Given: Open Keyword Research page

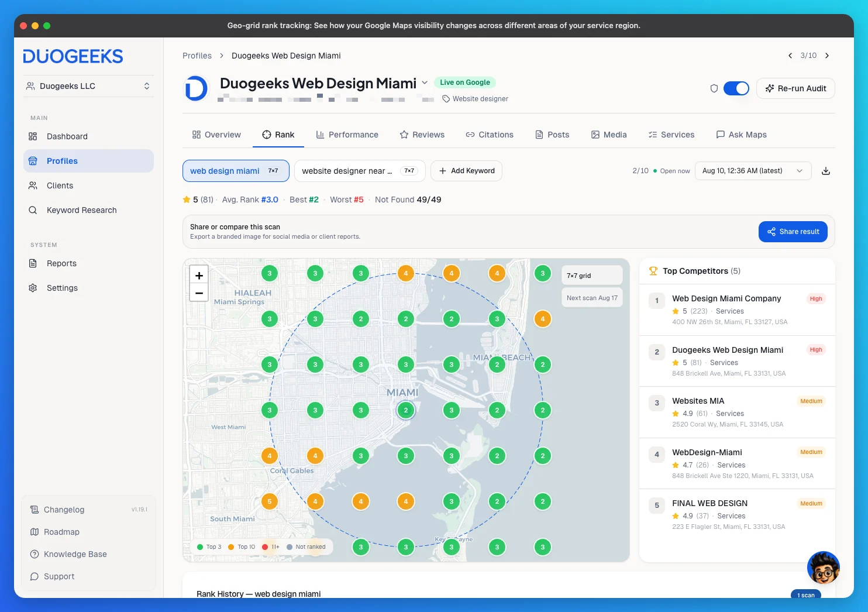Looking at the screenshot, I should [x=88, y=210].
